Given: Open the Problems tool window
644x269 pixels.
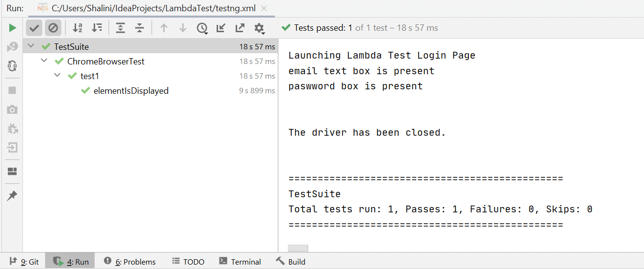Looking at the screenshot, I should tap(130, 262).
